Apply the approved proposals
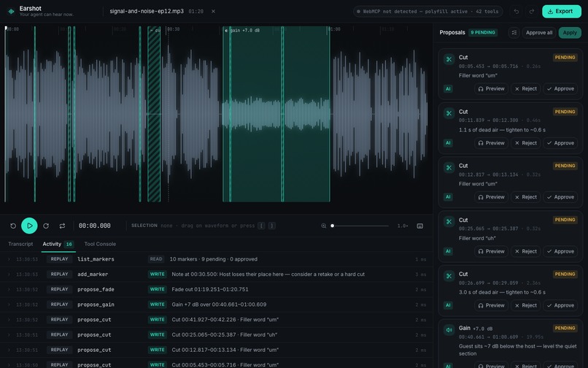Screen dimensions: 588x368 point(570,33)
